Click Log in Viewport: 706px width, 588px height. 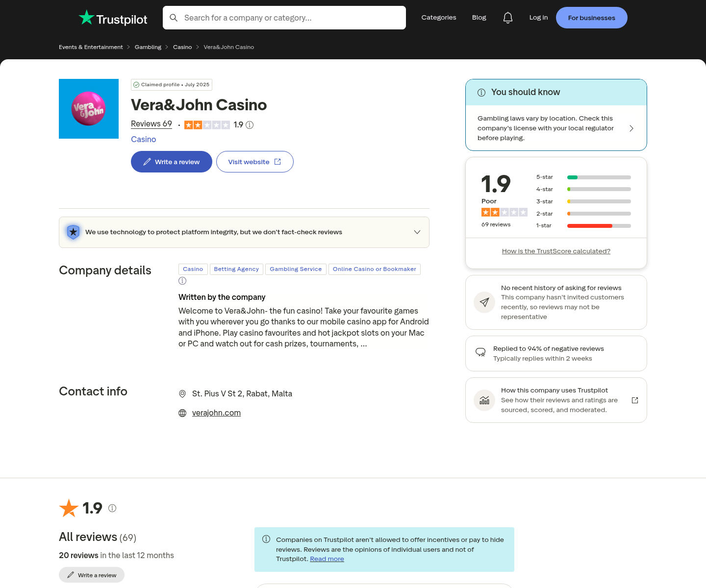pyautogui.click(x=538, y=18)
